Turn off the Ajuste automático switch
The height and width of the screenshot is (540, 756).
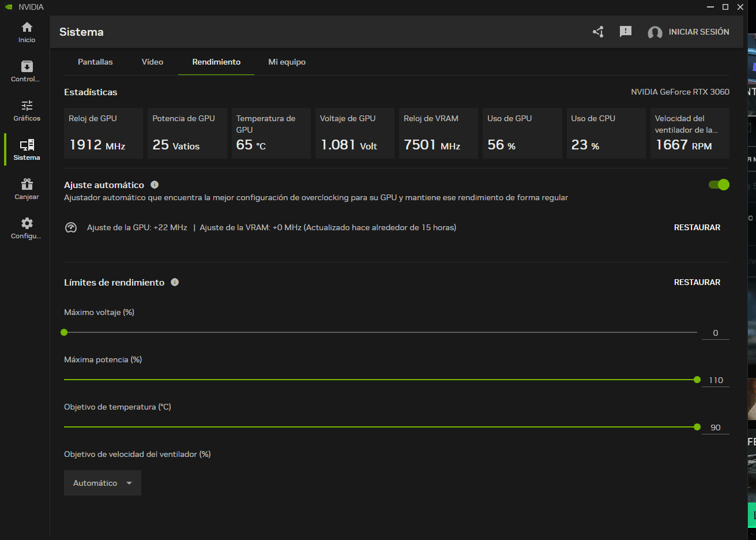point(719,185)
